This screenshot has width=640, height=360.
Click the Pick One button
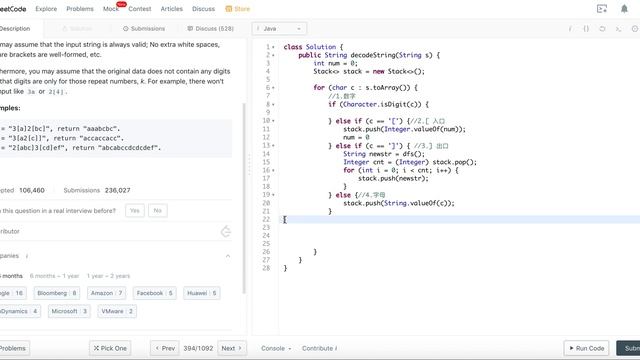[110, 348]
